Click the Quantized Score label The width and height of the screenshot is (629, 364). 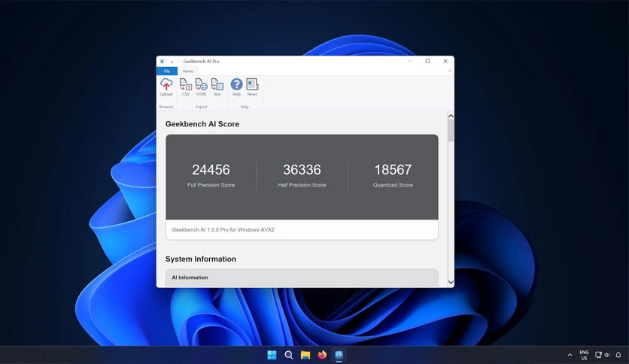click(x=393, y=185)
